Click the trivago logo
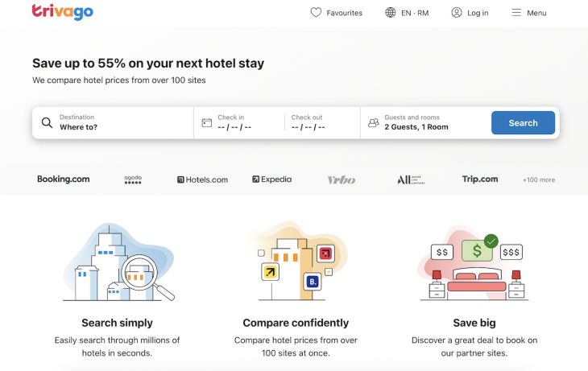The width and height of the screenshot is (588, 371). [63, 12]
